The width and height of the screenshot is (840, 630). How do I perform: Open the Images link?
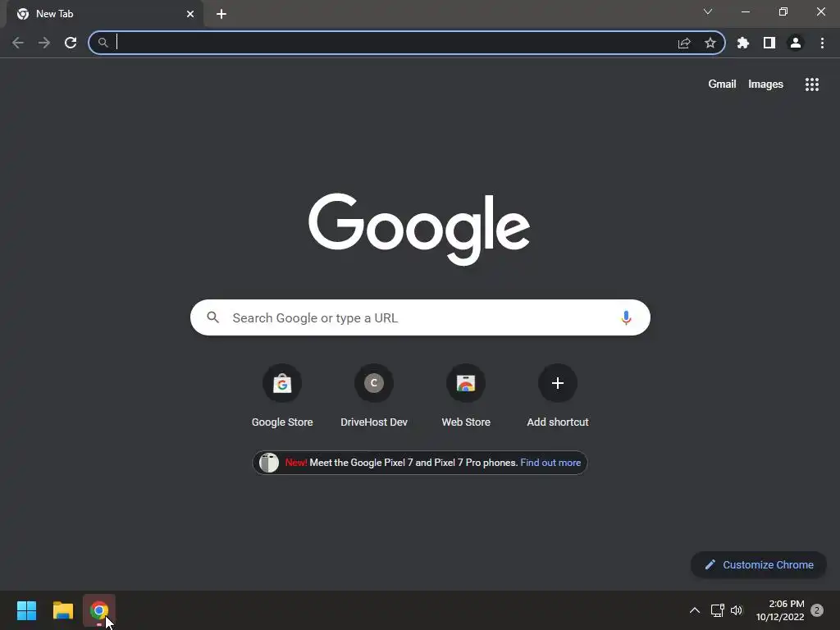[765, 84]
